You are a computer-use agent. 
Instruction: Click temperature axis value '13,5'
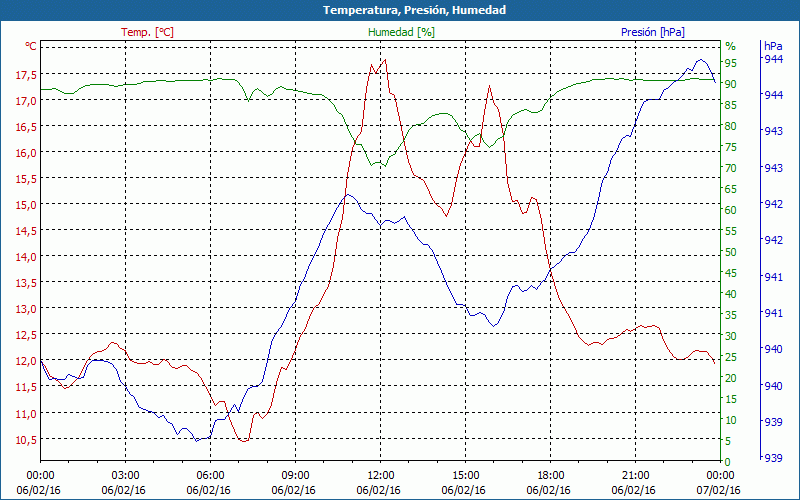pos(27,283)
